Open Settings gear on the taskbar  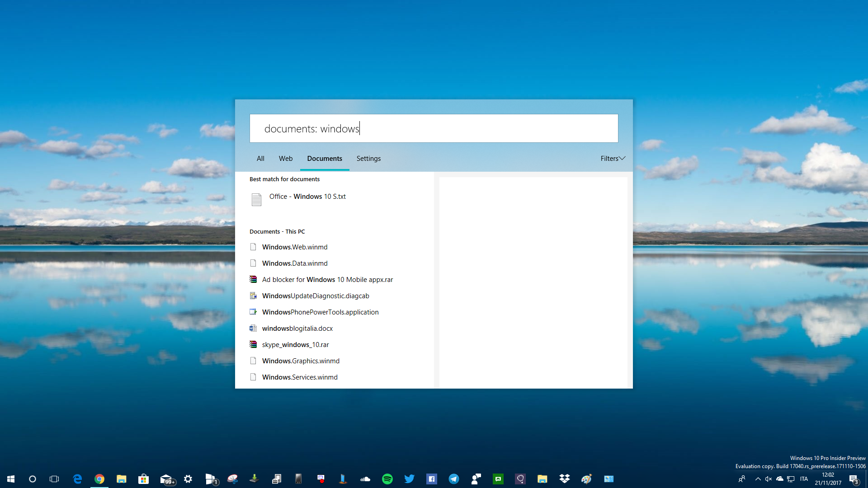pyautogui.click(x=188, y=479)
